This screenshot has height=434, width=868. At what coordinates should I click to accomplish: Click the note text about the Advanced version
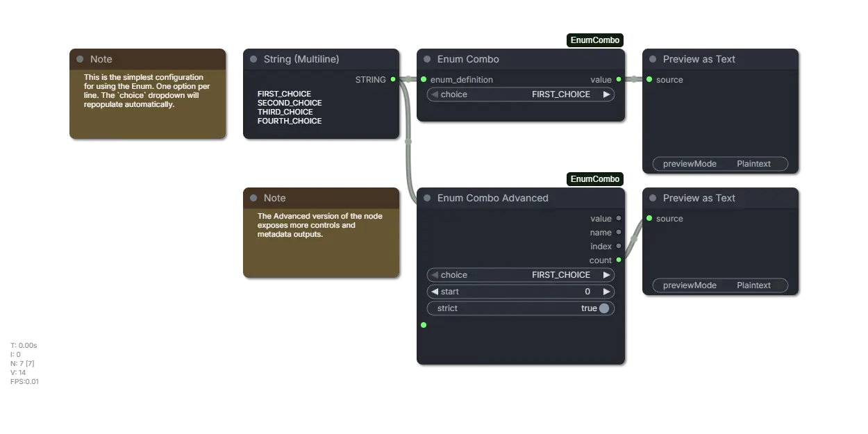pos(320,225)
